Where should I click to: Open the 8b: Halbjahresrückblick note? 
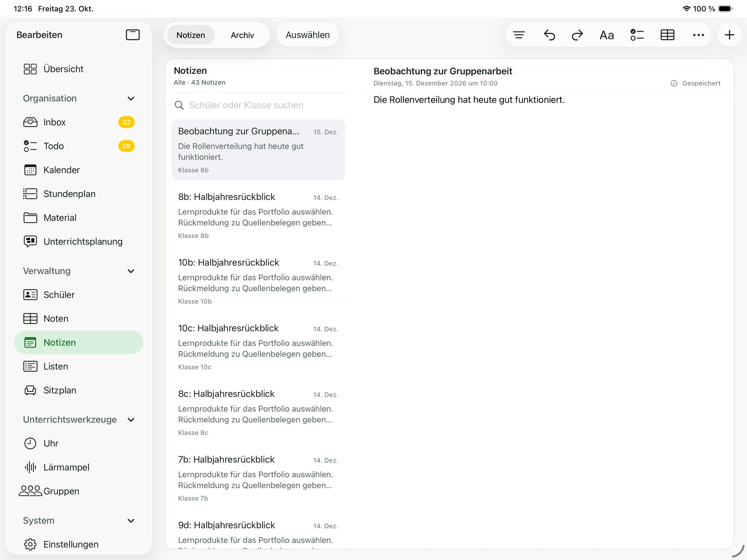pyautogui.click(x=258, y=215)
